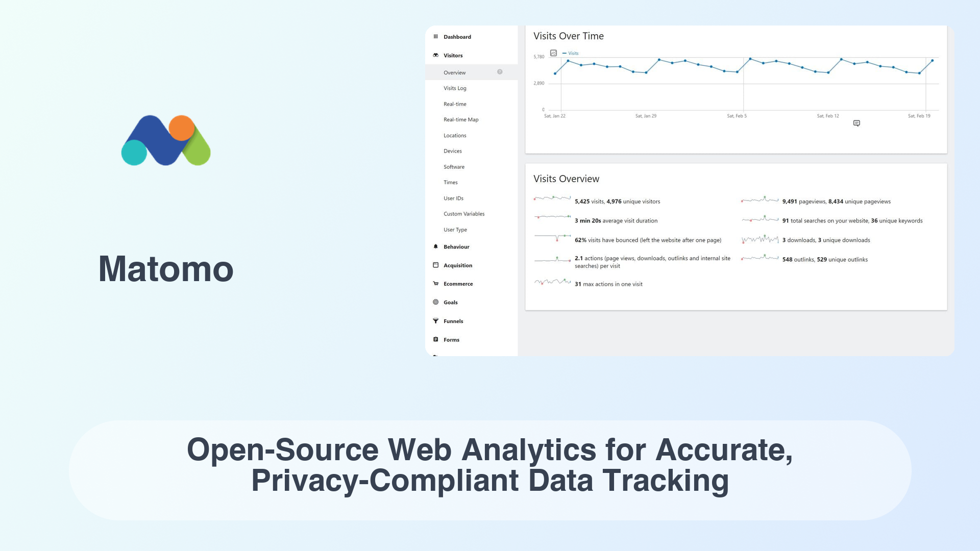Click the Locations link in sidebar
Screen dimensions: 980x551
[x=454, y=135]
